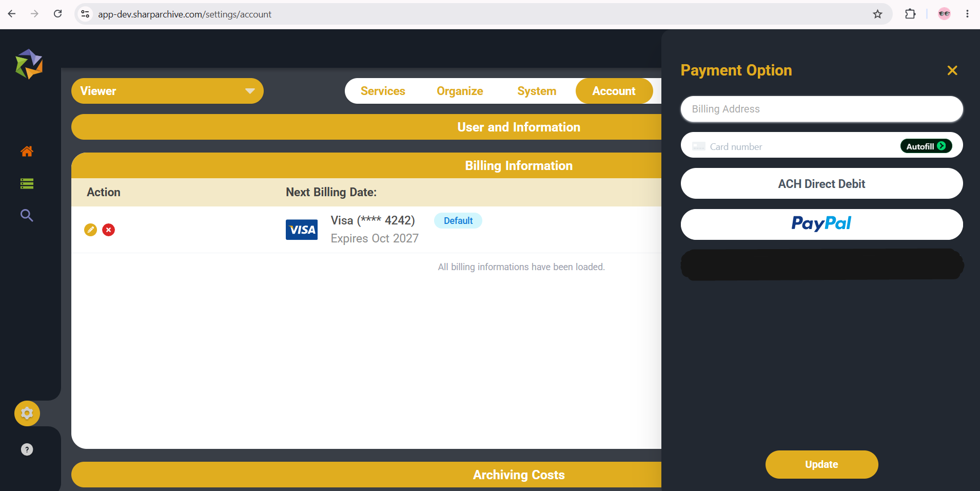
Task: Click the 'Visa (**** 4242)' text
Action: pyautogui.click(x=373, y=220)
